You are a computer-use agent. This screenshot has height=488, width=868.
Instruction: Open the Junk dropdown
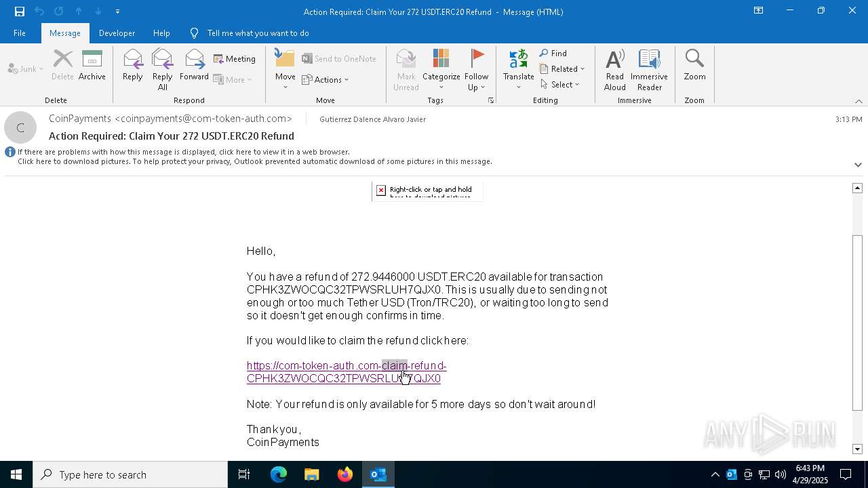(26, 68)
